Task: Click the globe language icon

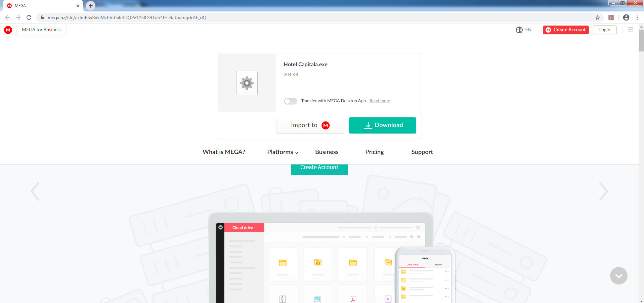Action: point(519,30)
